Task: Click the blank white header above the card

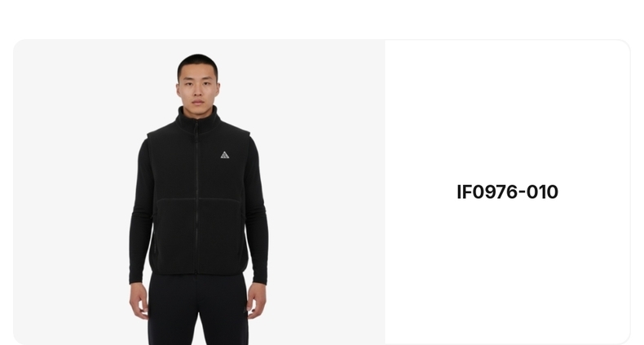Action: tap(322, 19)
